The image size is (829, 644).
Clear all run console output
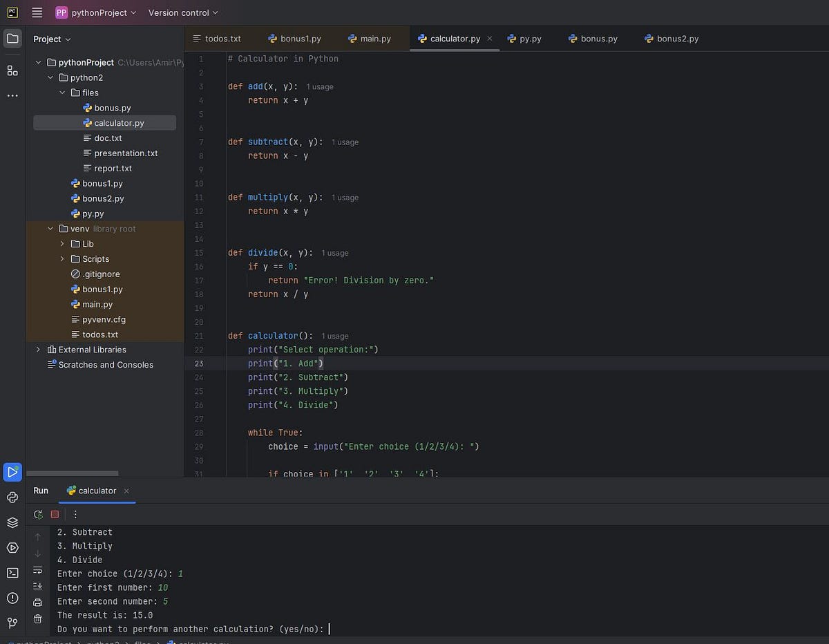click(38, 619)
